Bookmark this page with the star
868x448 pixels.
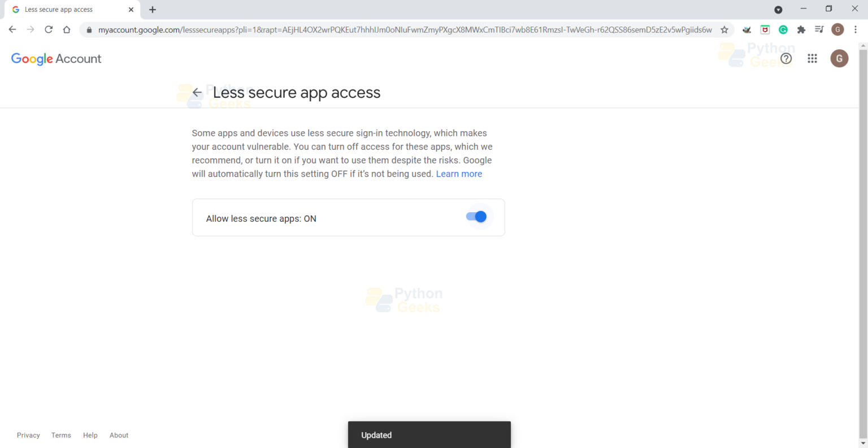(x=724, y=29)
